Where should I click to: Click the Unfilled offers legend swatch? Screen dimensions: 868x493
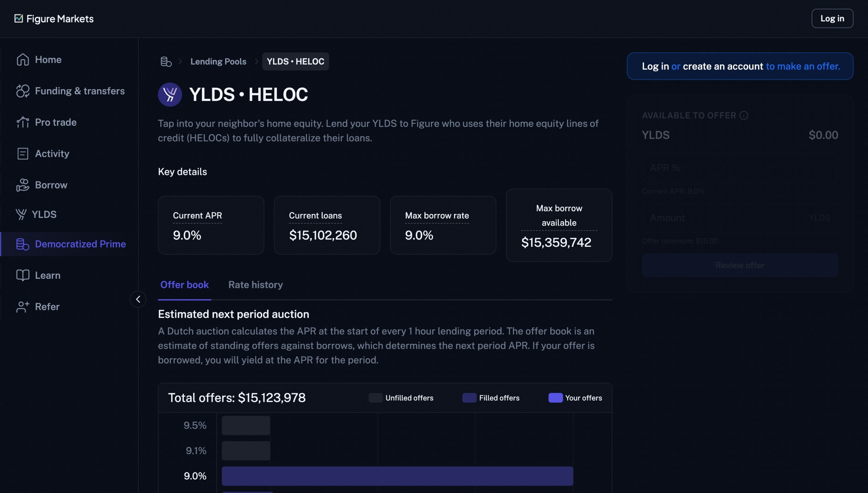coord(376,398)
